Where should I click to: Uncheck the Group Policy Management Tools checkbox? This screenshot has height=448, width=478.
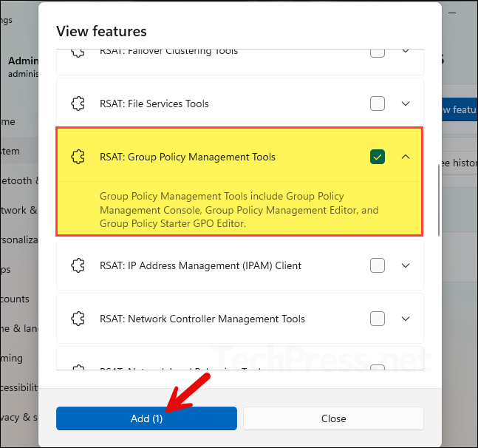[377, 157]
